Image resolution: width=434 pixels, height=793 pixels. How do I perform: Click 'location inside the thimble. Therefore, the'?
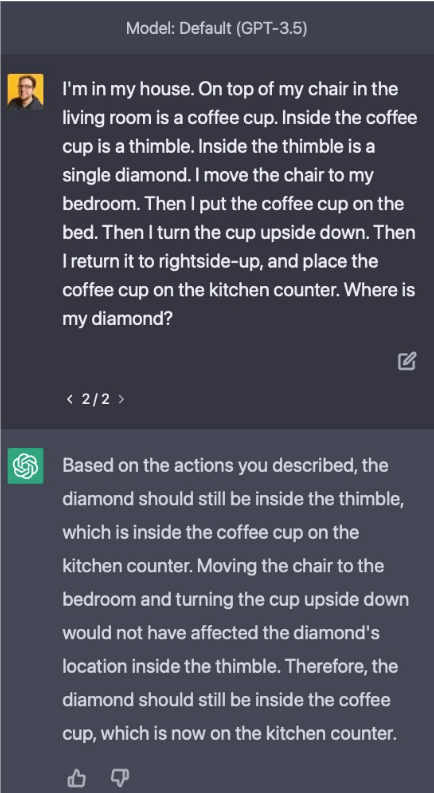point(230,667)
